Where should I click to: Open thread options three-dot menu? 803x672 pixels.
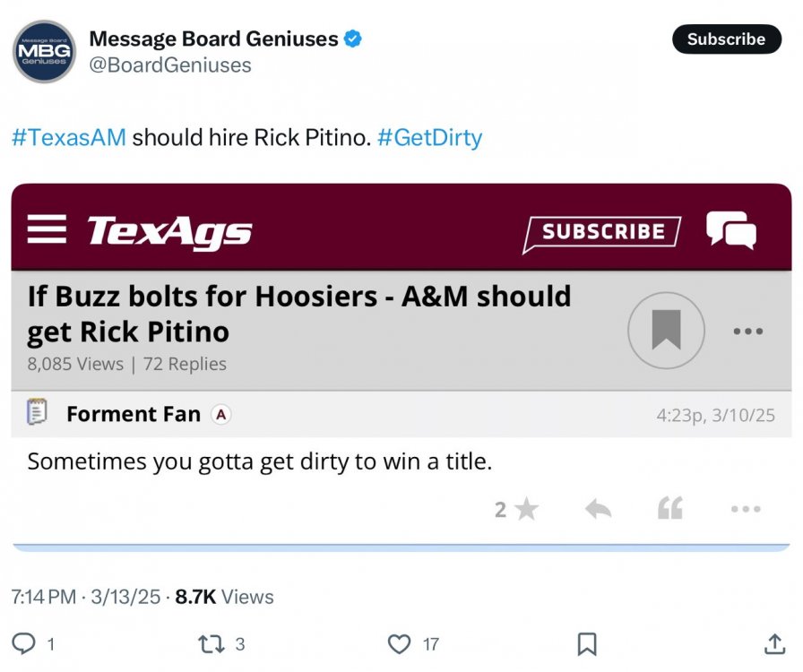(x=747, y=332)
